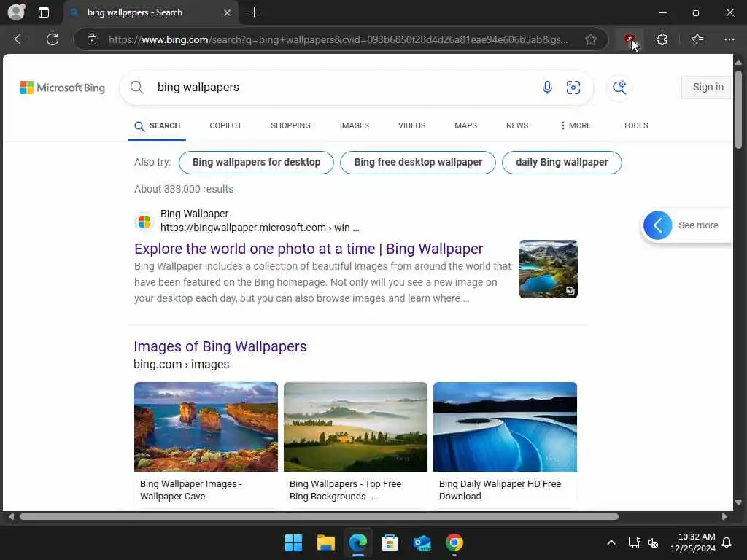Open the TOOLS options
This screenshot has width=747, height=560.
(635, 125)
